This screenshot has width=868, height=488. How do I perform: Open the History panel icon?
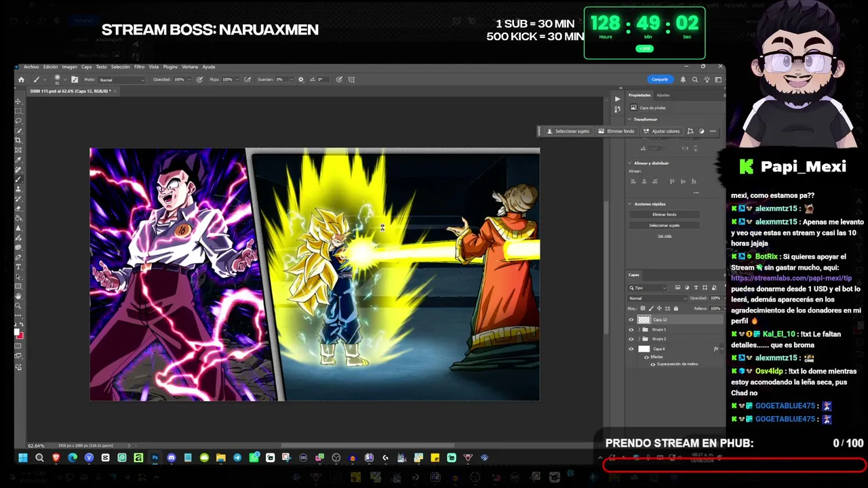(617, 108)
